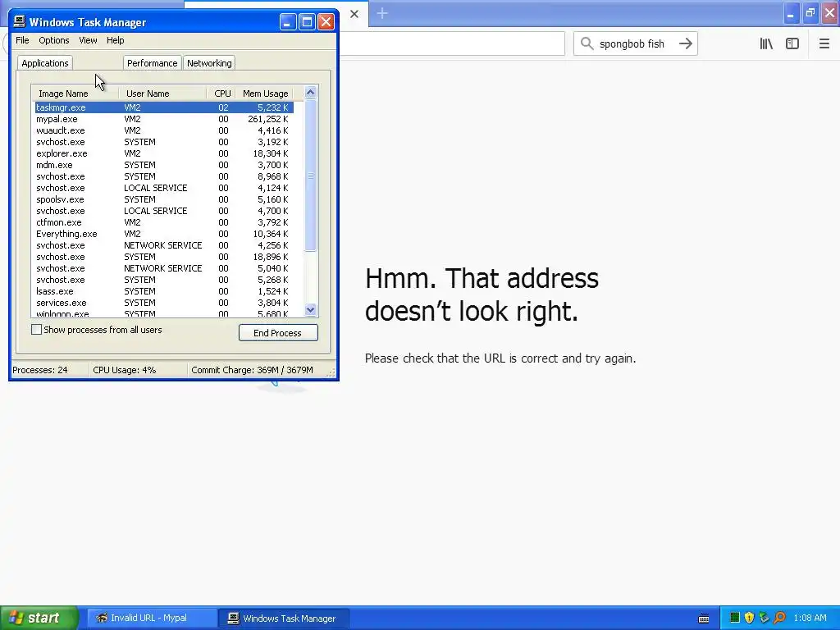Screen dimensions: 840x630
Task: Open a new tab with the plus button
Action: pos(382,13)
